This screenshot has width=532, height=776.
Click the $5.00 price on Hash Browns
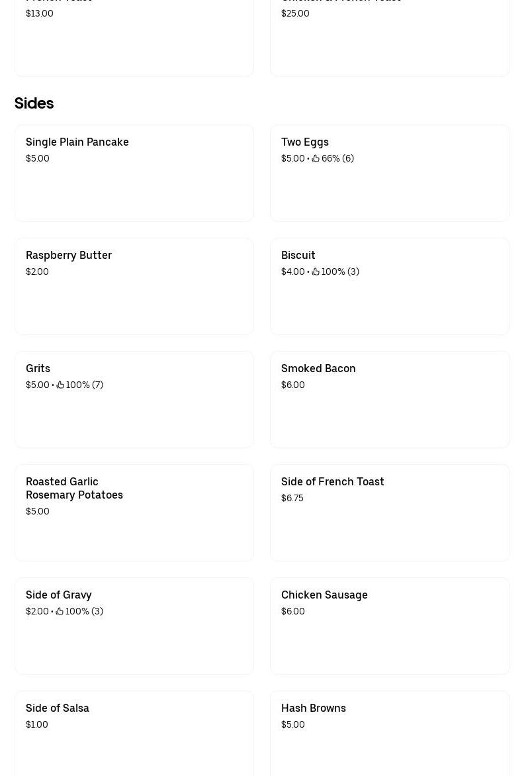(292, 724)
